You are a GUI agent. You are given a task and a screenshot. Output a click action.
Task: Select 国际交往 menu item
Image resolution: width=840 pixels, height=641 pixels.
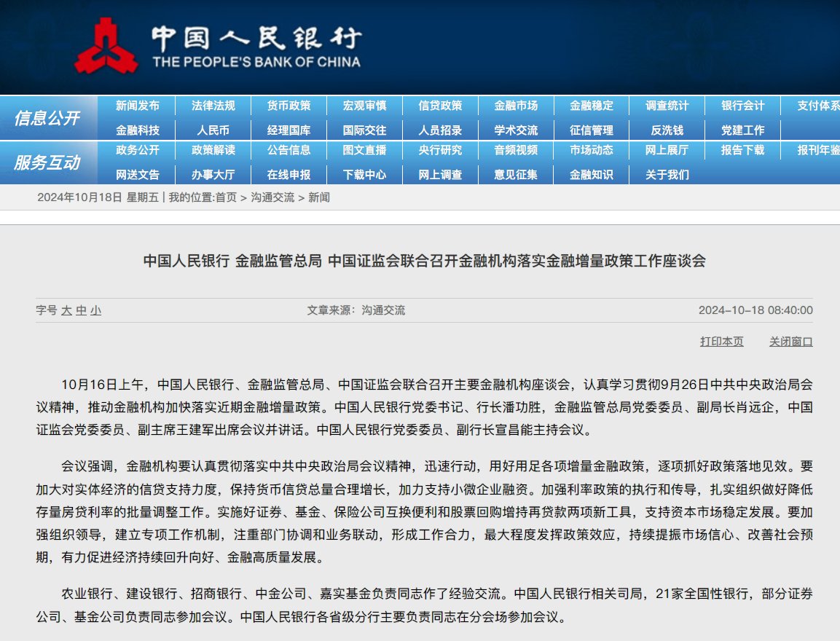[365, 130]
